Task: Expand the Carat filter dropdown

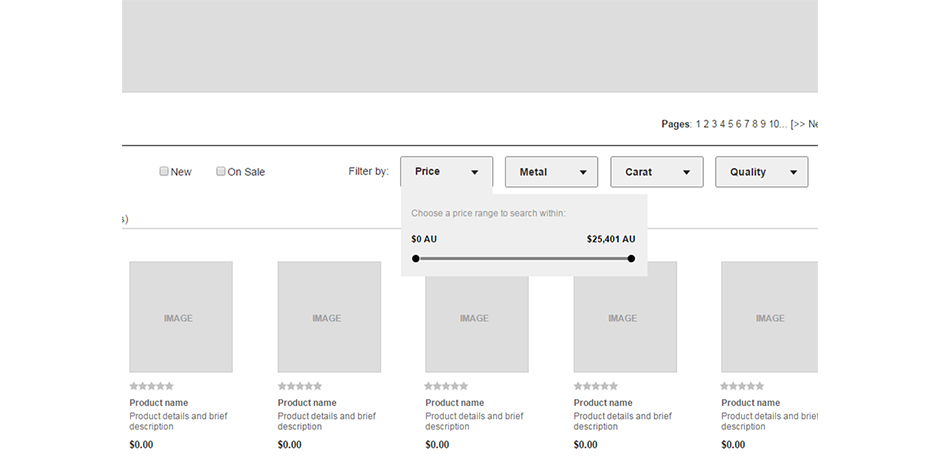Action: pos(657,172)
